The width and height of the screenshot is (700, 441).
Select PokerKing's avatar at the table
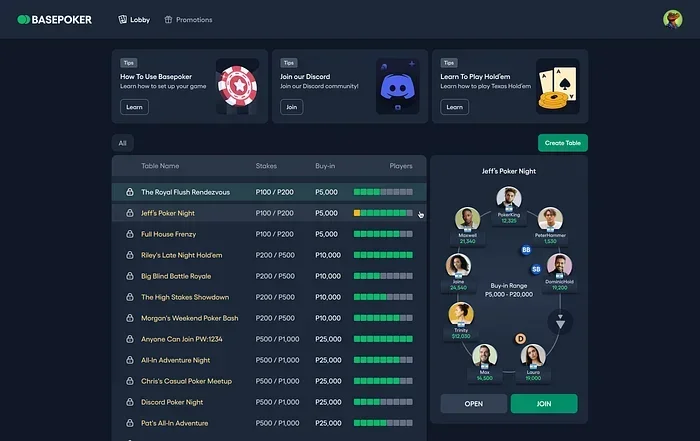coord(509,198)
